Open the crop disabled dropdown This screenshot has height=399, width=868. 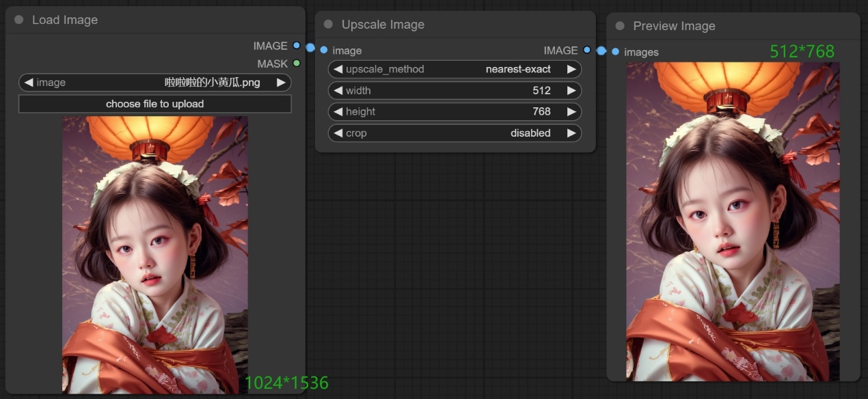455,133
